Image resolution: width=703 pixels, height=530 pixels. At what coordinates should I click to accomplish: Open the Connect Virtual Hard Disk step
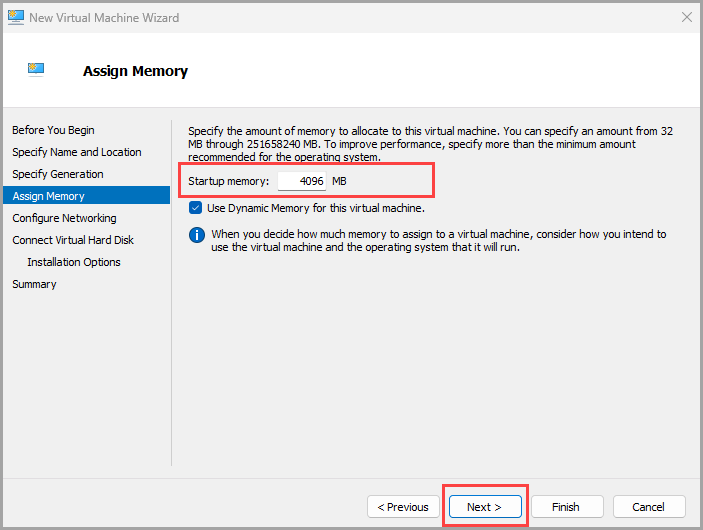pyautogui.click(x=73, y=240)
